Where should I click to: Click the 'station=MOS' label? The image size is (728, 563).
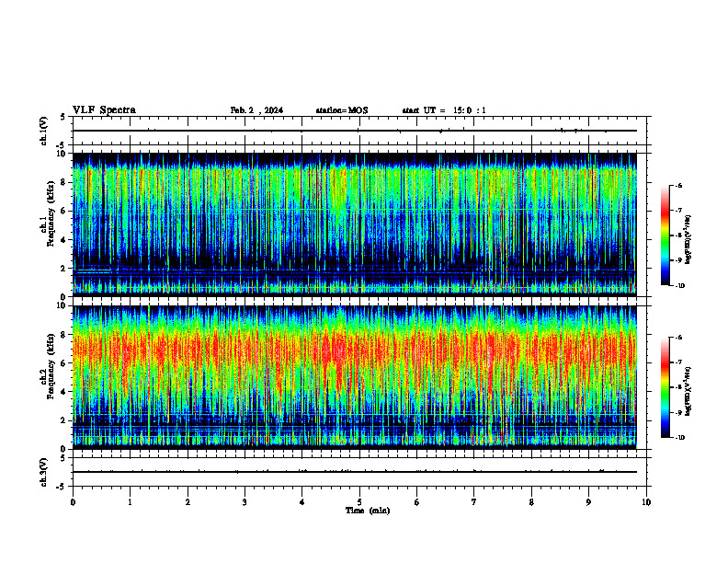point(342,110)
